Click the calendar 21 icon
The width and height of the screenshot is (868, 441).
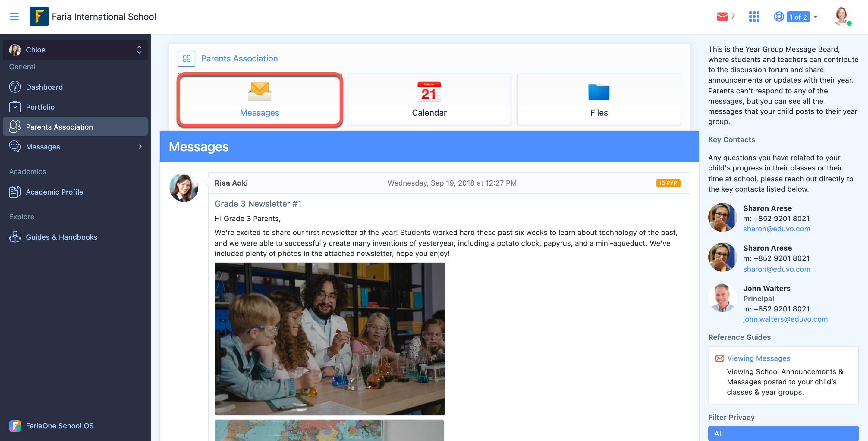pos(429,91)
